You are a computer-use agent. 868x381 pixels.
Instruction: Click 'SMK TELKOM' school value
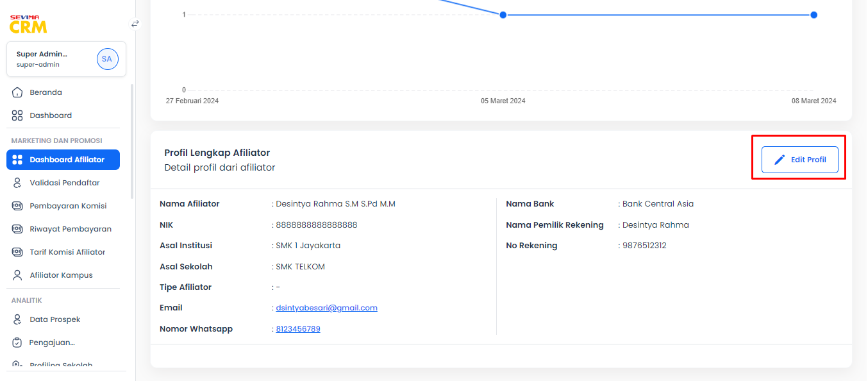(300, 267)
